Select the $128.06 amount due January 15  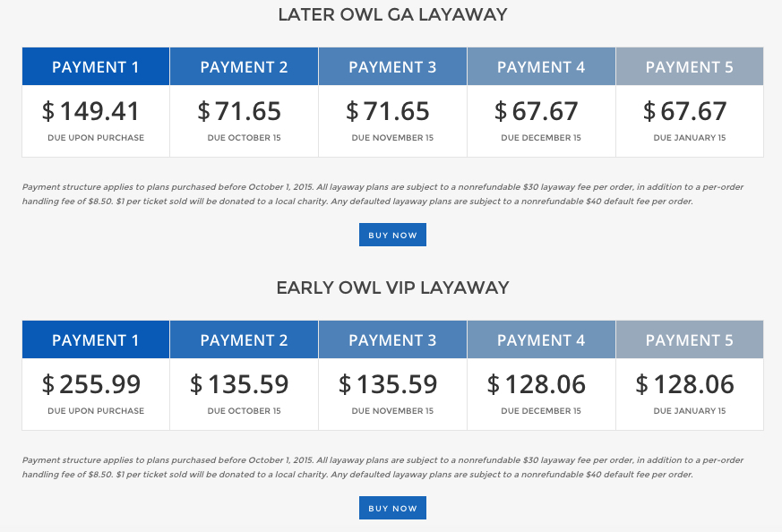(685, 385)
